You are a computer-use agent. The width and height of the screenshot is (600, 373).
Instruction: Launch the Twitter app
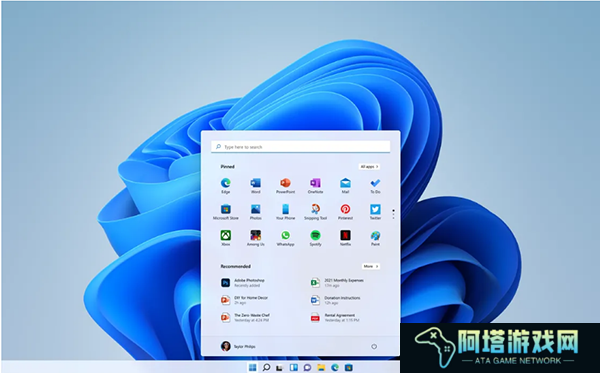click(375, 212)
